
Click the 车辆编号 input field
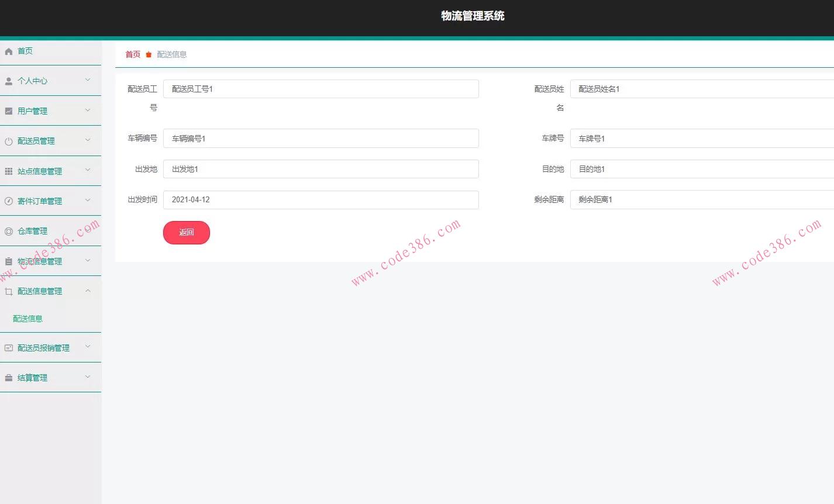coord(321,139)
